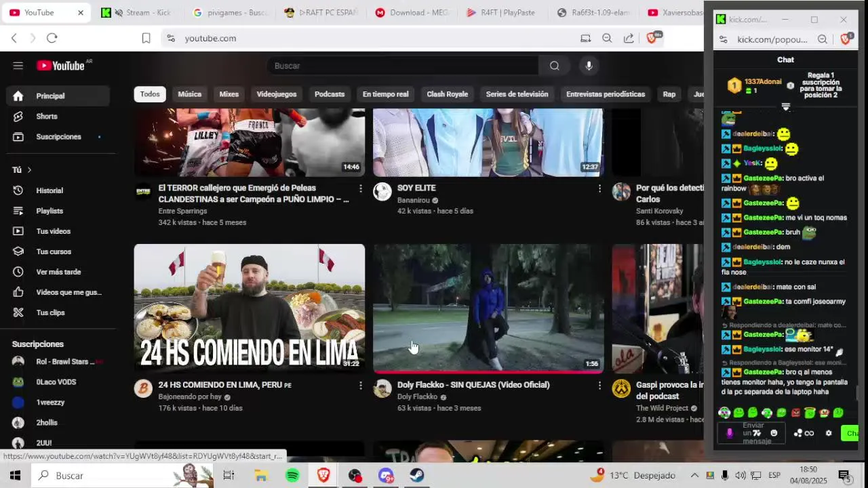This screenshot has height=488, width=868.
Task: Open the Windows Start menu
Action: pos(15,476)
